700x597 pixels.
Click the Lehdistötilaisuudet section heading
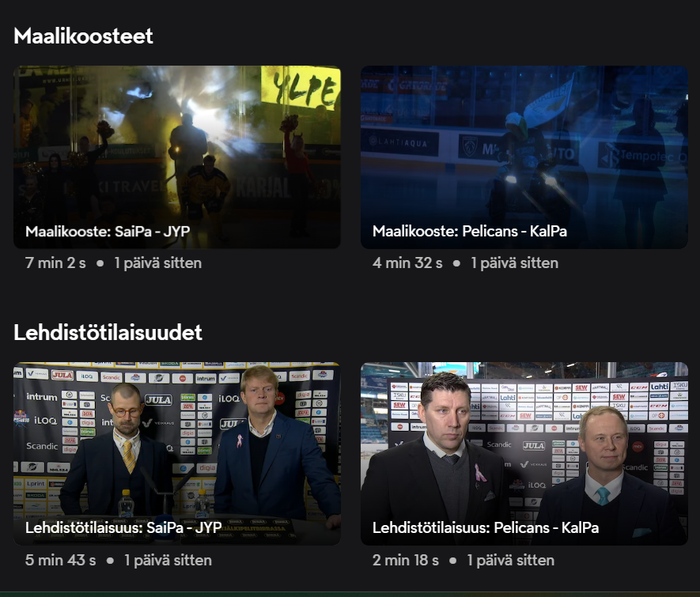click(108, 333)
